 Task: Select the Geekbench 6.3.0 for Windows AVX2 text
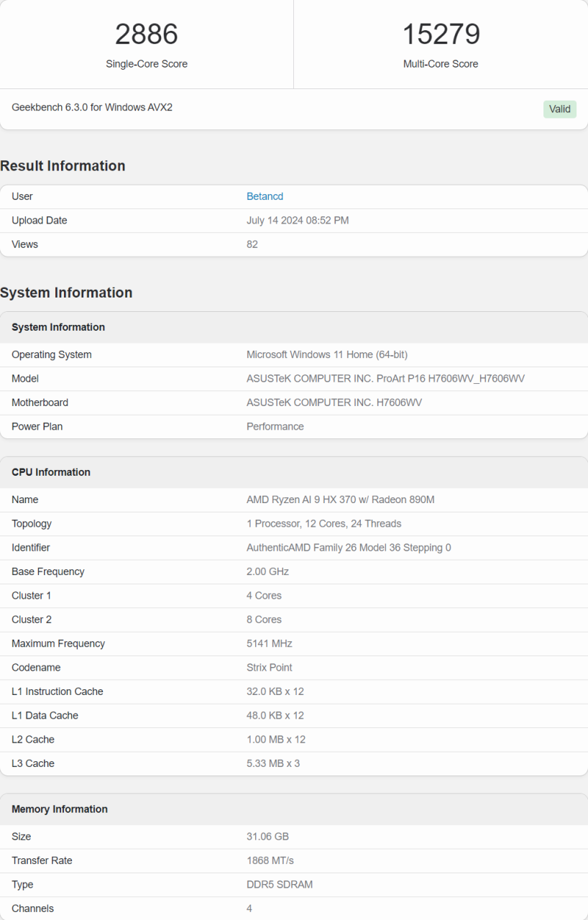coord(92,107)
